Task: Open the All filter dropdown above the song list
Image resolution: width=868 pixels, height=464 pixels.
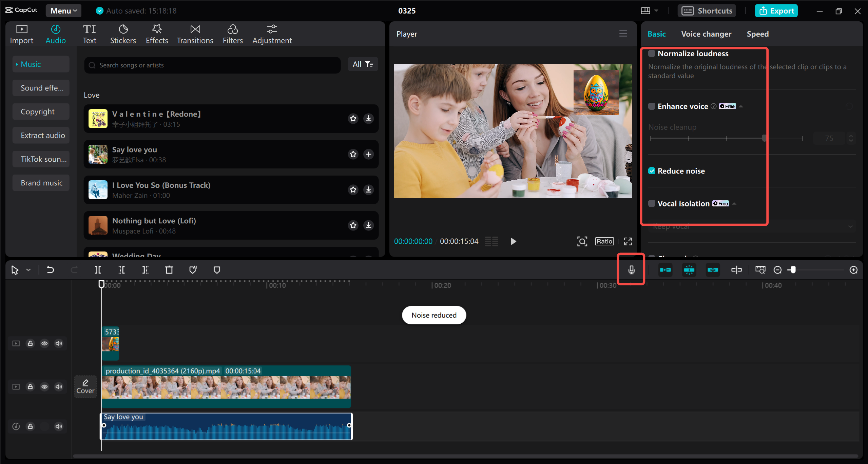Action: tap(362, 64)
